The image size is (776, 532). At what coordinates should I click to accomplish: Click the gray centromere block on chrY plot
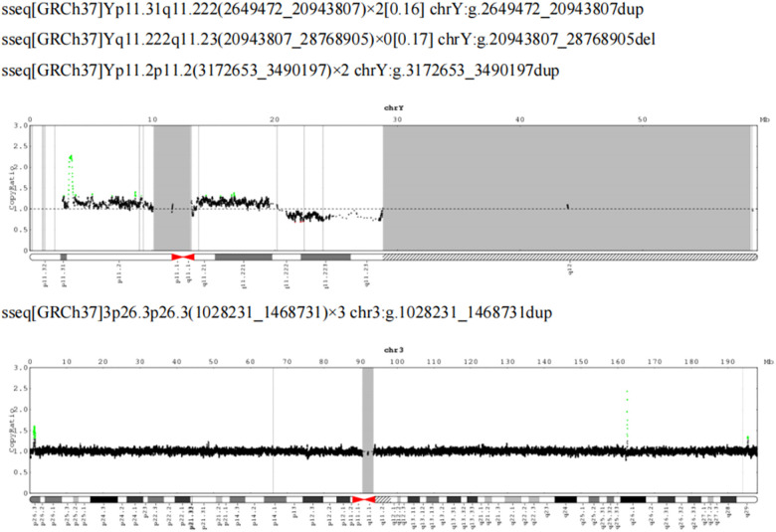pyautogui.click(x=172, y=188)
